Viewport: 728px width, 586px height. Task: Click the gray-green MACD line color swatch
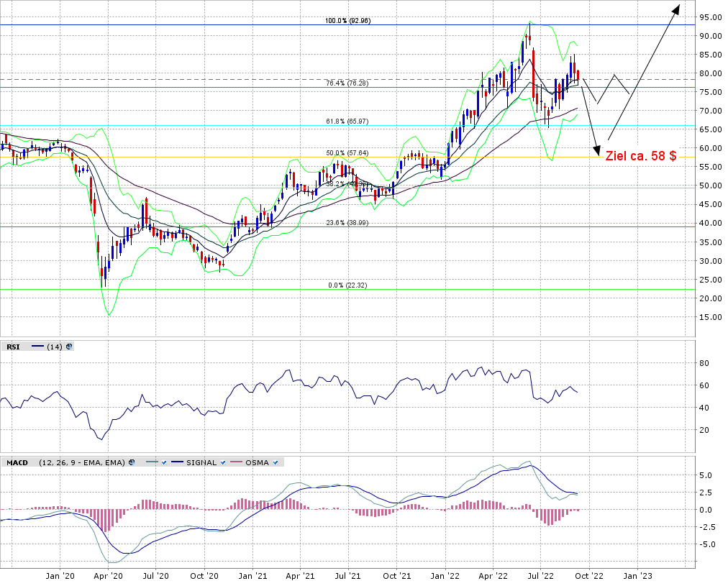click(151, 462)
